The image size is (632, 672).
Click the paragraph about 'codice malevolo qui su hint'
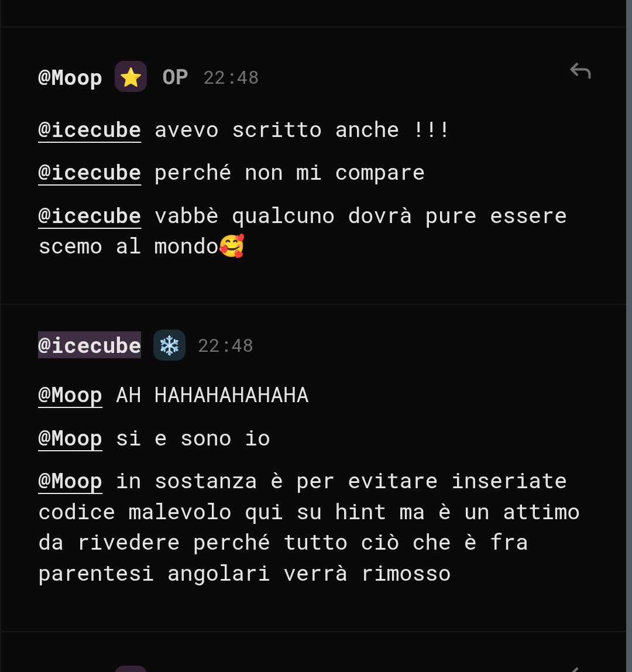[x=308, y=527]
